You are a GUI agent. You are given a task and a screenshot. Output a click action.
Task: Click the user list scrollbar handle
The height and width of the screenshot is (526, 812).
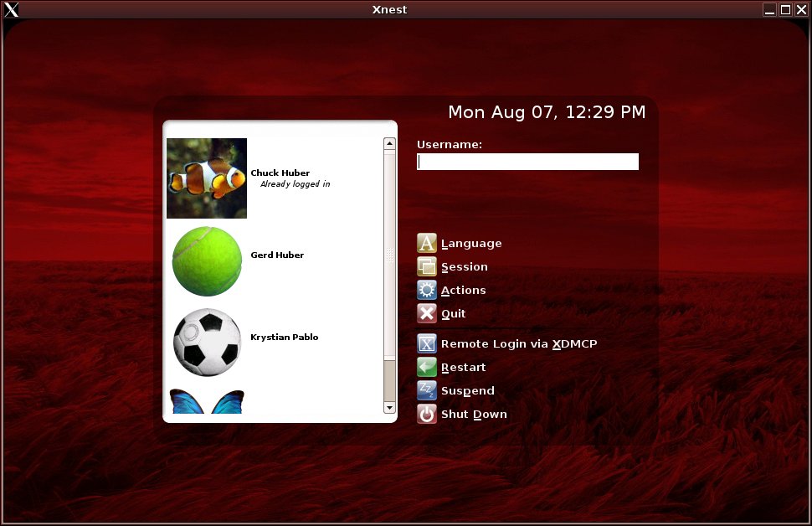(x=389, y=255)
